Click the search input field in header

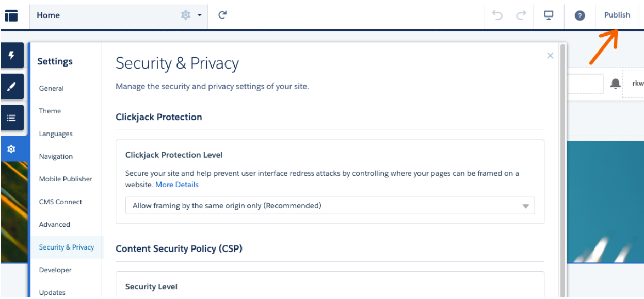586,84
